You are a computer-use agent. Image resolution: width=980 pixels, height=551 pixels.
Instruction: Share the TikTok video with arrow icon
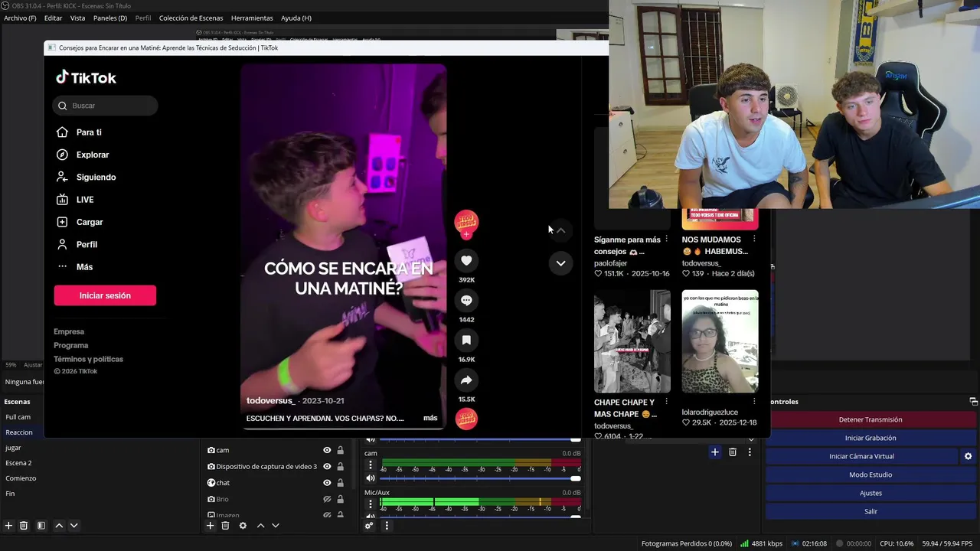466,380
